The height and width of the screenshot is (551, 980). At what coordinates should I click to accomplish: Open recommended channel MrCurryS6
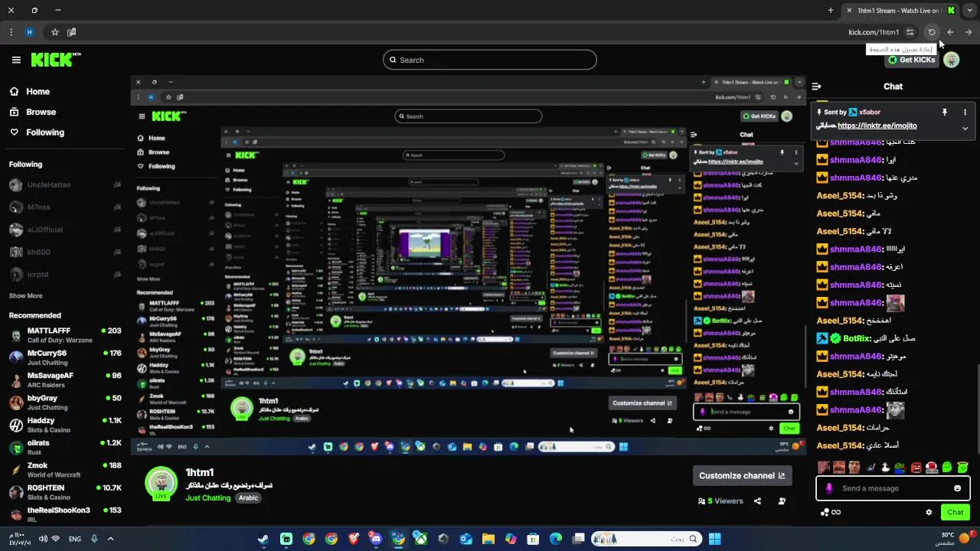click(65, 357)
